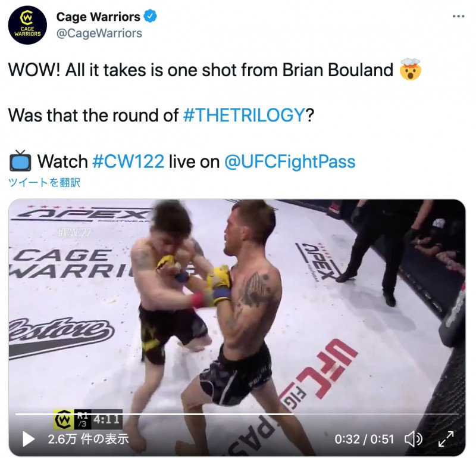Viewport: 476px width, 458px height.
Task: Click ツイートを翻訳 to translate tweet
Action: 44,182
